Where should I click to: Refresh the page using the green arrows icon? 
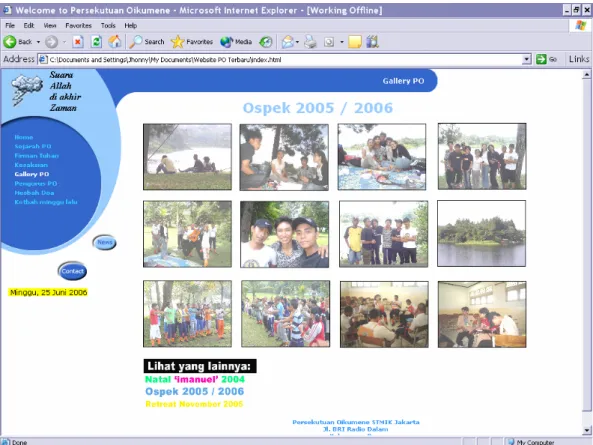(96, 42)
